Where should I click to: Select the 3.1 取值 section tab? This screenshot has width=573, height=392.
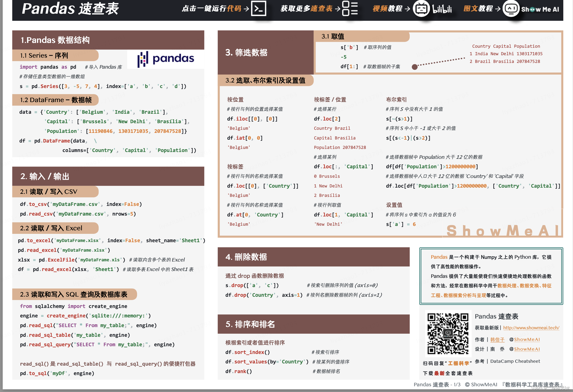(x=333, y=37)
